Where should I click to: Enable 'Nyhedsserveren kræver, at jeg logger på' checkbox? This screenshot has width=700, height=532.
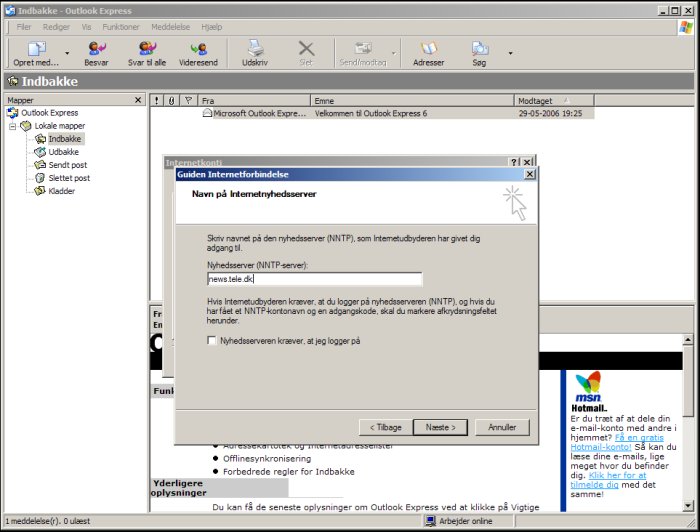(211, 341)
